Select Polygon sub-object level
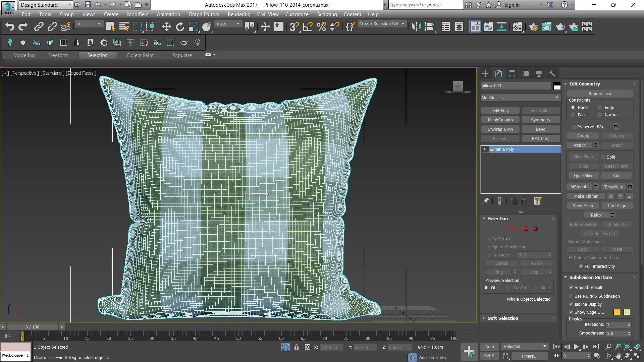Image resolution: width=644 pixels, height=362 pixels. point(526,229)
